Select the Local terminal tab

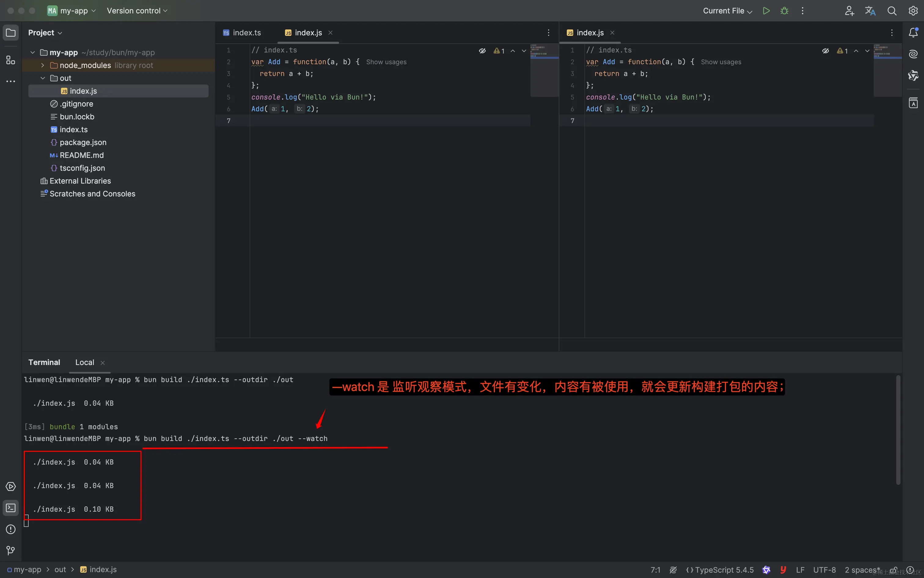85,362
